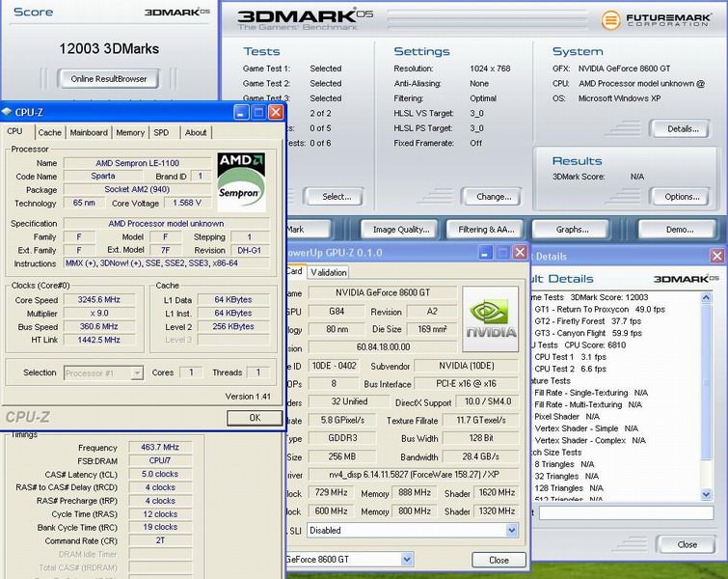Click the Core Speed 3245.6 MHz value
This screenshot has height=579, width=728.
tap(99, 300)
